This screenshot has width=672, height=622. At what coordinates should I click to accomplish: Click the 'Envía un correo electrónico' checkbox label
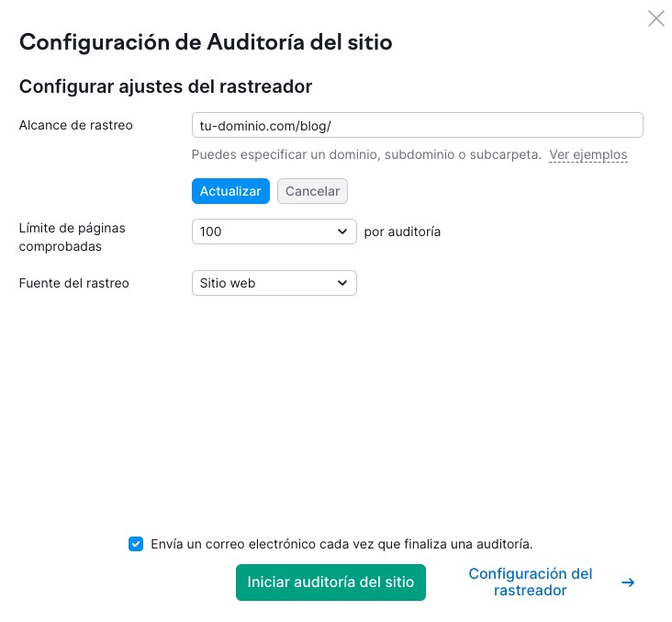(342, 544)
